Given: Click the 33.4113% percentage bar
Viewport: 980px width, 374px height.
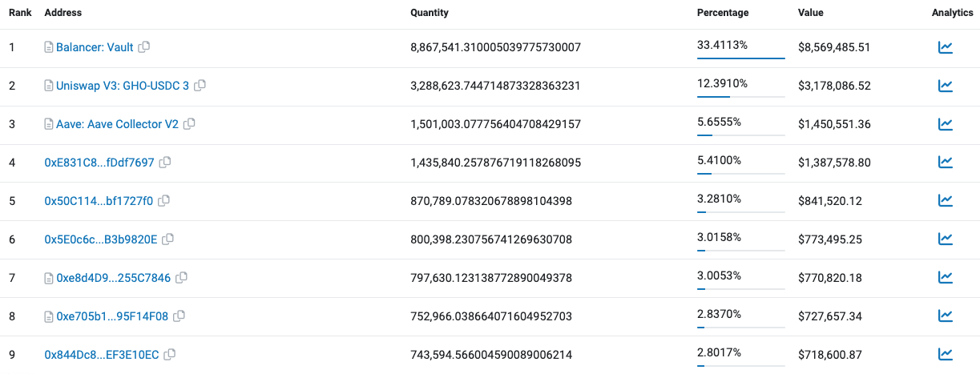Looking at the screenshot, I should [x=740, y=58].
